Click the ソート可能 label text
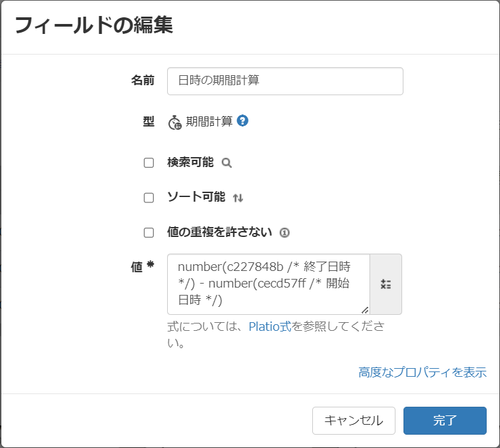 coord(196,197)
